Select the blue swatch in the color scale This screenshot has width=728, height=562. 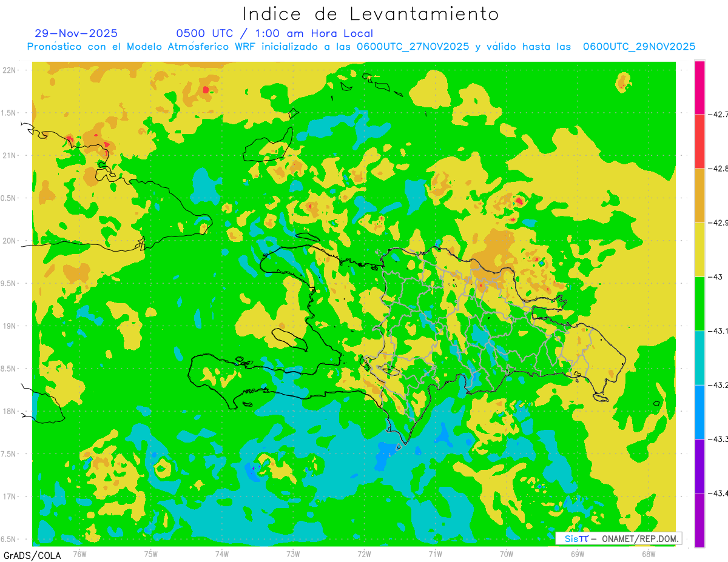click(699, 411)
